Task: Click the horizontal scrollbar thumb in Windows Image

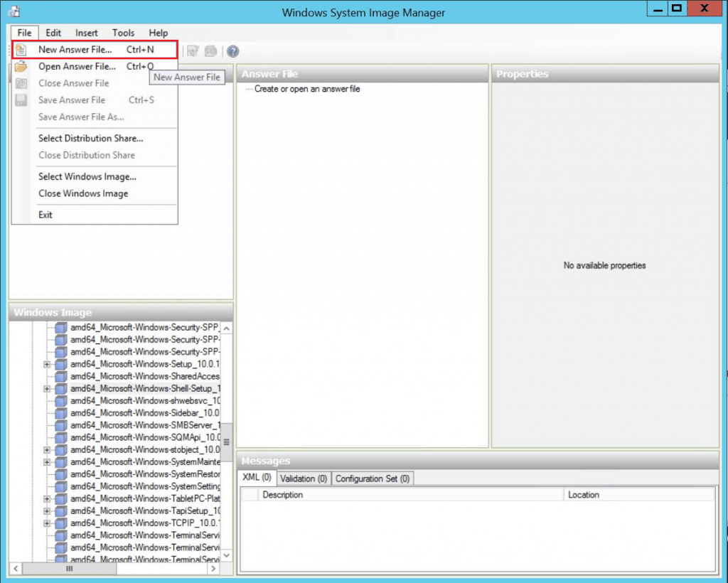Action: (69, 569)
